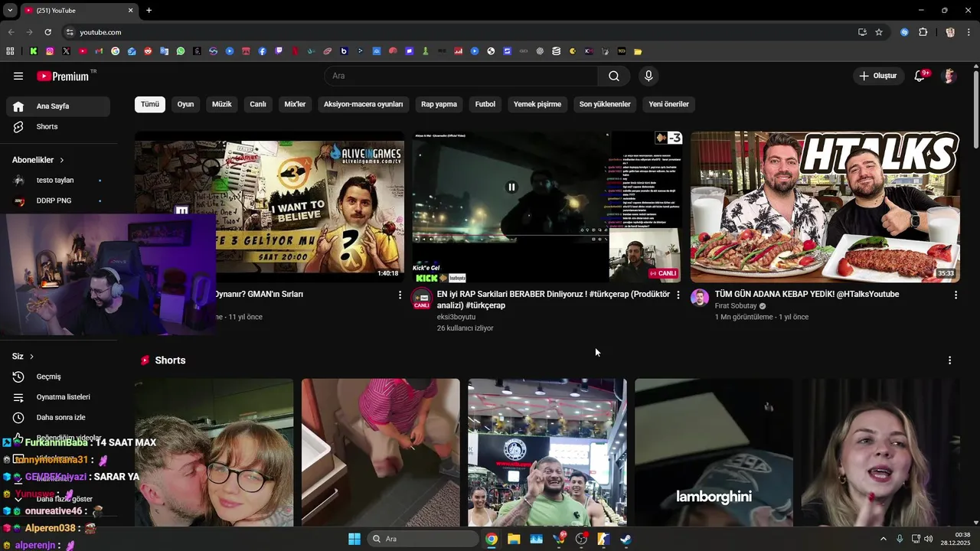
Task: Select the Tümü filter chip
Action: click(x=150, y=104)
